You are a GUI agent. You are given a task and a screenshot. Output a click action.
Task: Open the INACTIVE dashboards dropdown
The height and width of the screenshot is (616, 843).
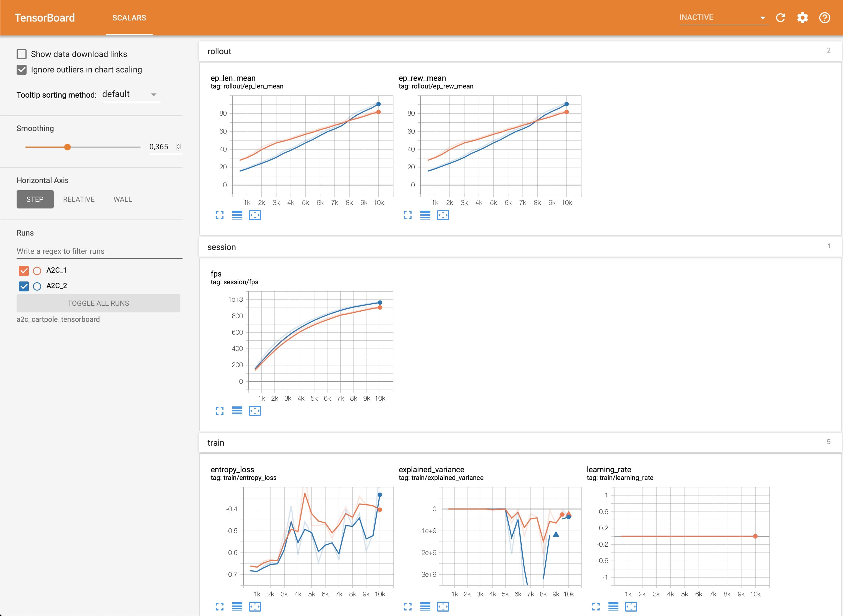(724, 17)
